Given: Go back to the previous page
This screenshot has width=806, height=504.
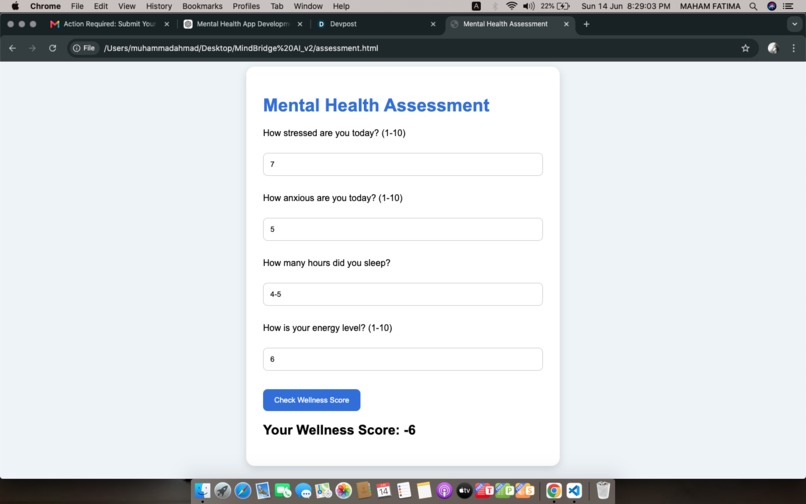Looking at the screenshot, I should (x=12, y=48).
